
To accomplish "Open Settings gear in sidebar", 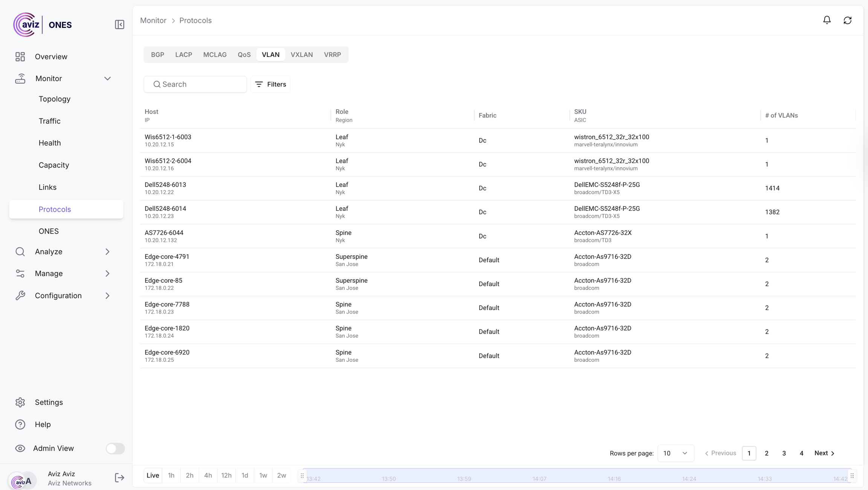I will [20, 402].
